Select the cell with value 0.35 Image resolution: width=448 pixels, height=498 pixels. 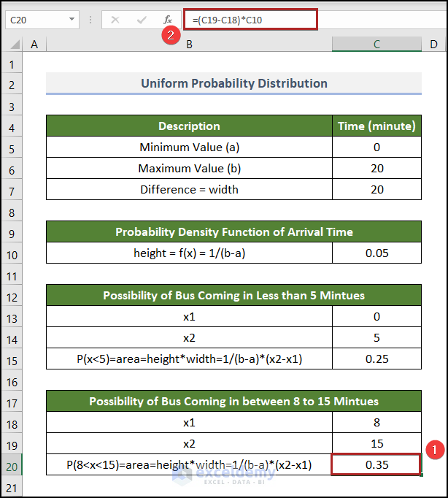pyautogui.click(x=376, y=464)
